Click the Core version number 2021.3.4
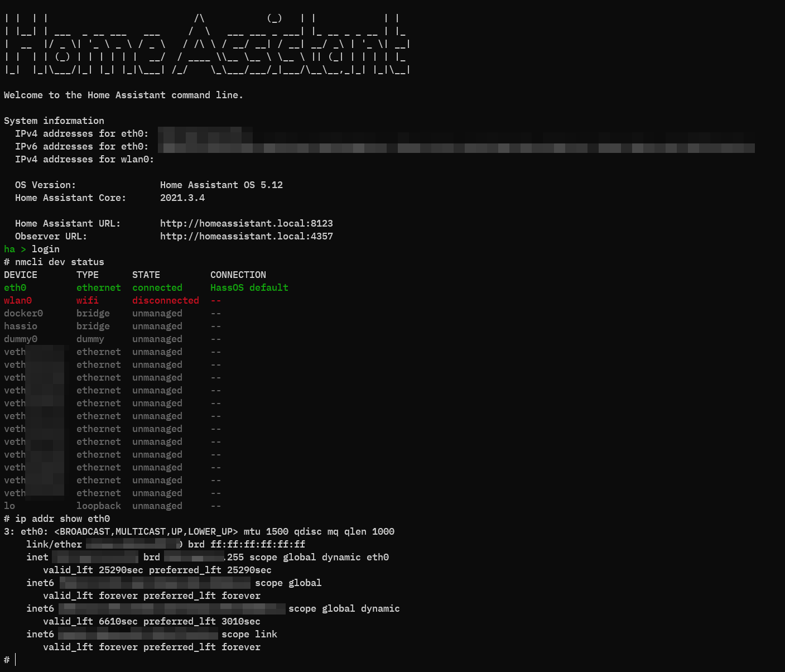Screen dimensions: 785x672 click(182, 198)
